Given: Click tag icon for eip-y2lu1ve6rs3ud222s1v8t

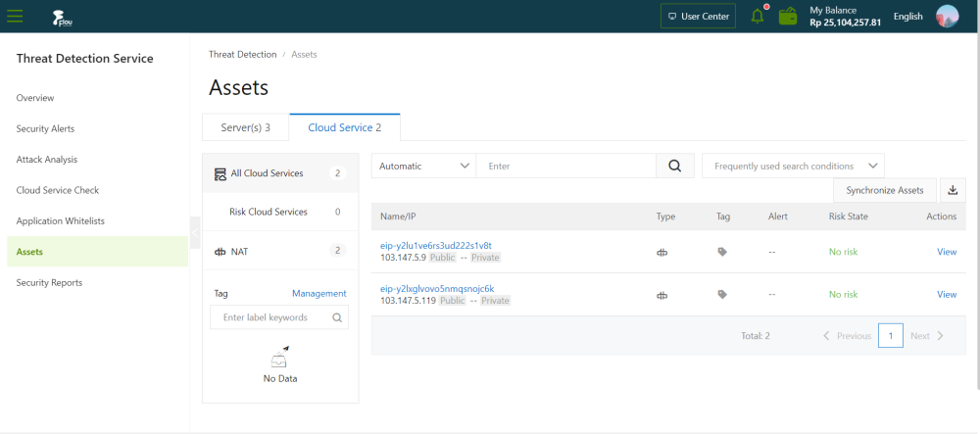Looking at the screenshot, I should pos(722,253).
